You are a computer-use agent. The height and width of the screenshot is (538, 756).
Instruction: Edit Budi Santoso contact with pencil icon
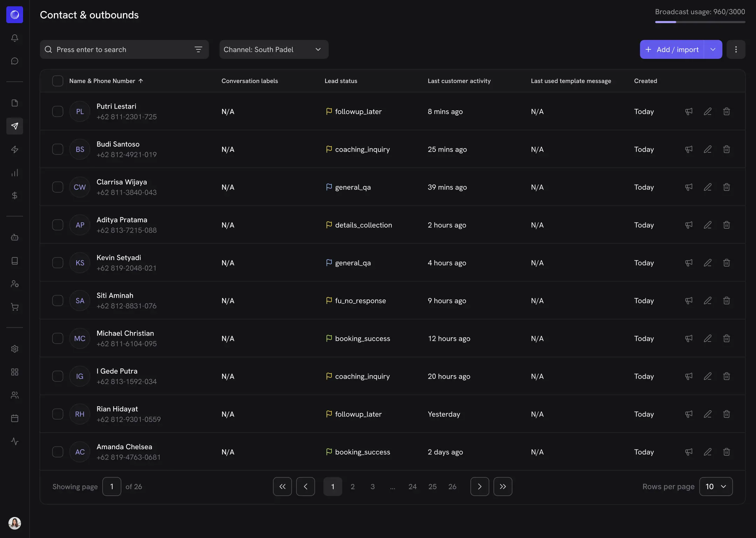(x=708, y=149)
